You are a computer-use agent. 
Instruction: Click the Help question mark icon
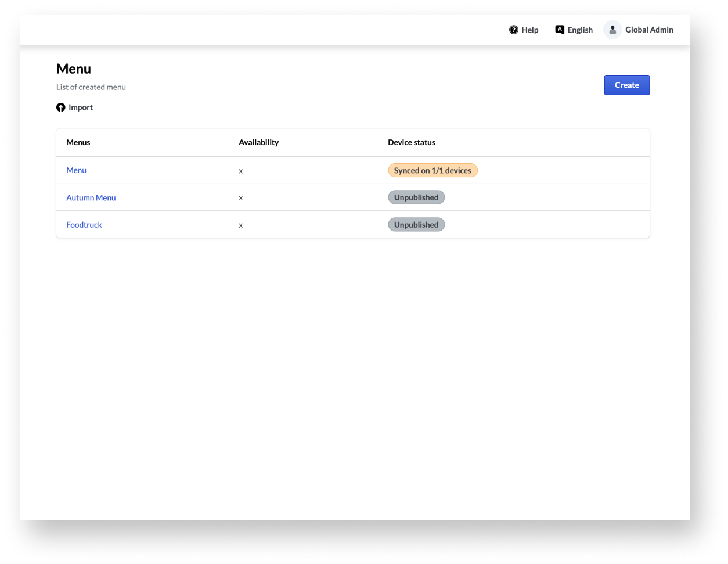point(514,30)
